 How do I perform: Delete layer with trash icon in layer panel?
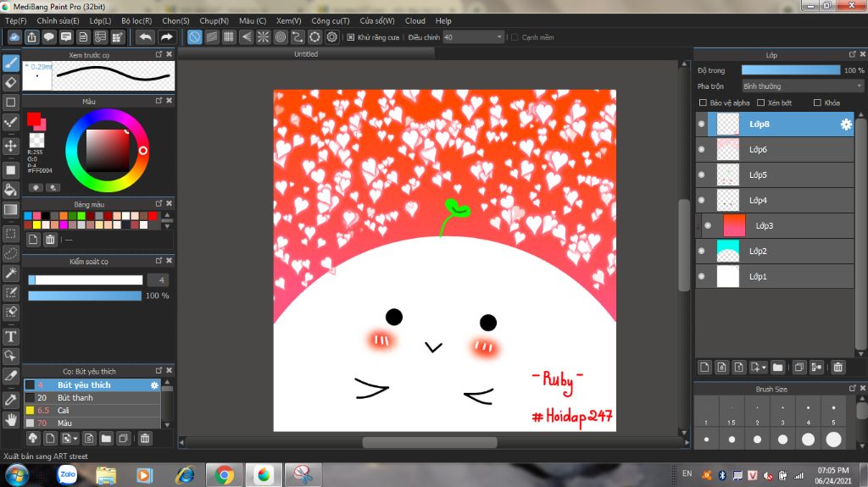pos(837,367)
